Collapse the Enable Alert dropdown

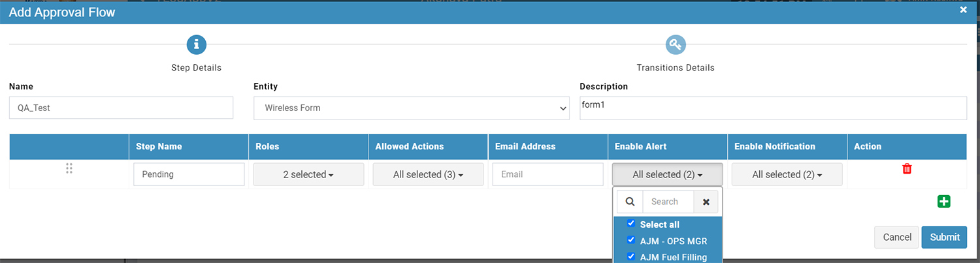[667, 174]
